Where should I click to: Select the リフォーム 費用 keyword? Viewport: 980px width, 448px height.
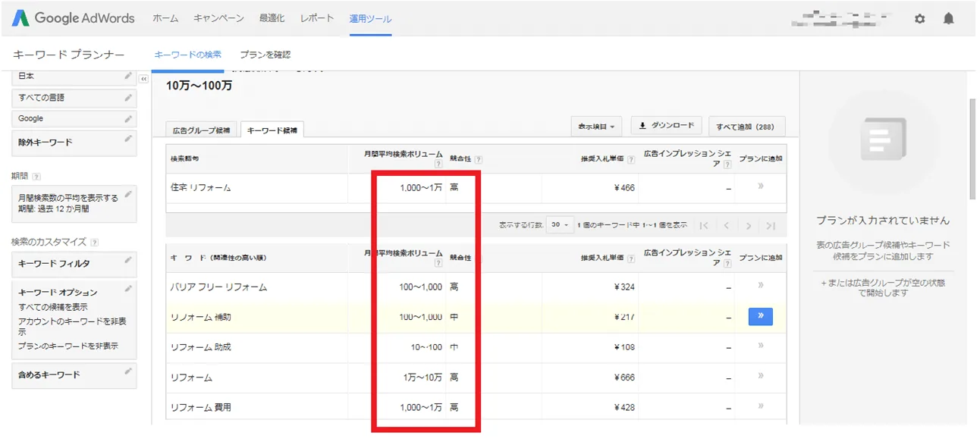(201, 407)
